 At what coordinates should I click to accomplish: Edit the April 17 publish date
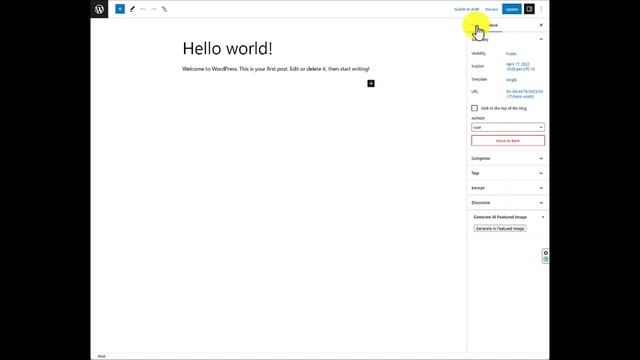(520, 67)
